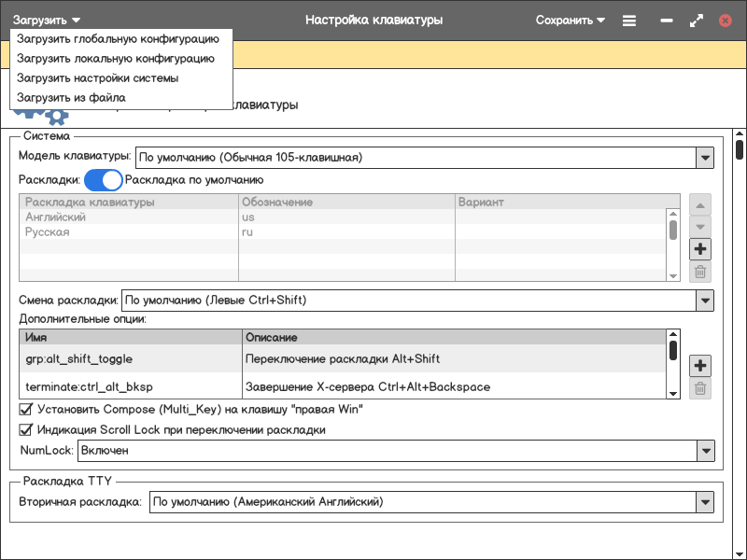The height and width of the screenshot is (560, 747).
Task: Open the "Сохранить" button menu
Action: coord(571,20)
